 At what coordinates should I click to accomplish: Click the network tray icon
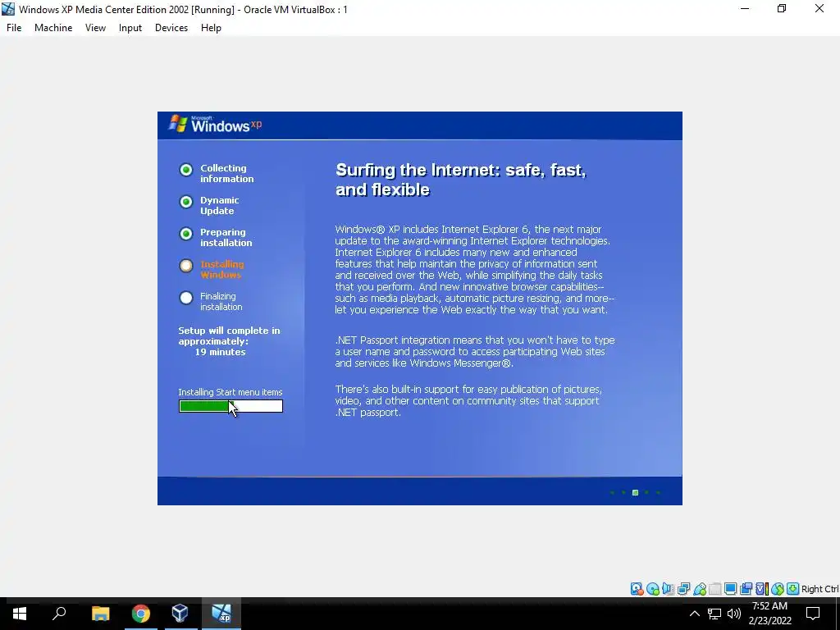coord(714,614)
